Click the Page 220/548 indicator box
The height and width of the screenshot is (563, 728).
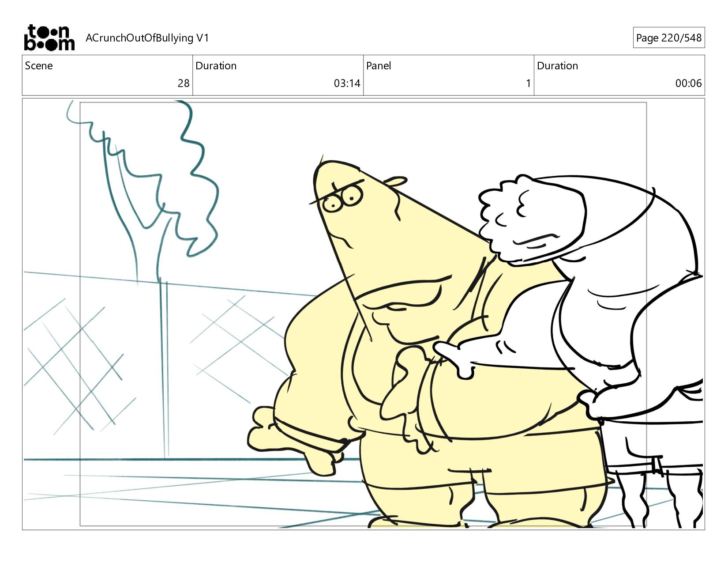click(668, 38)
